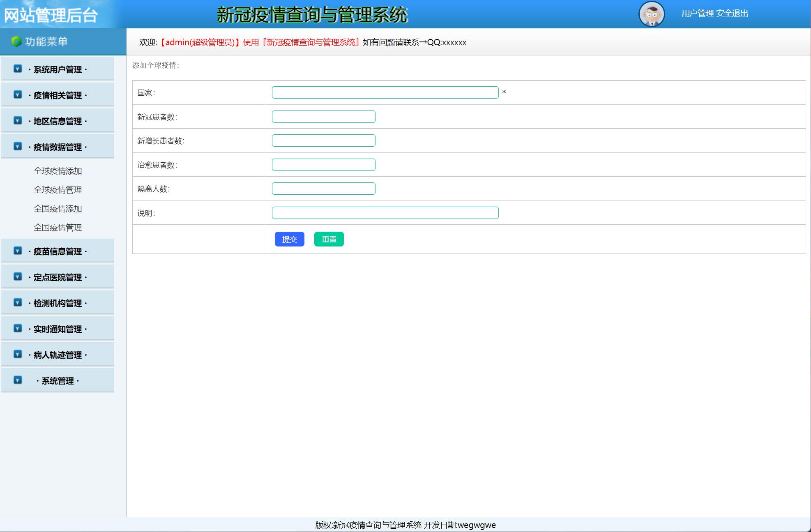Click the arrow icon beside 病人轨迹管理

[17, 355]
